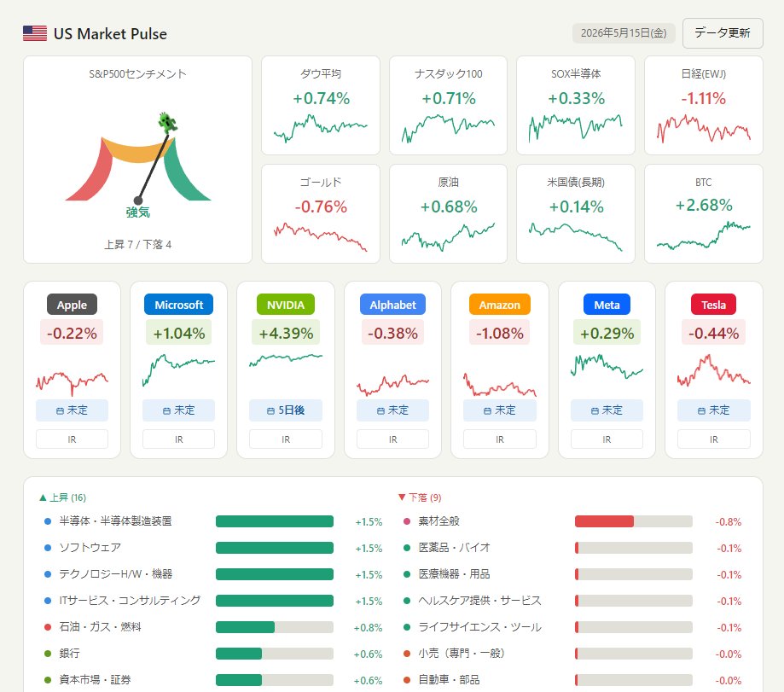
Task: Select the 日経(EWJ) card
Action: point(704,106)
